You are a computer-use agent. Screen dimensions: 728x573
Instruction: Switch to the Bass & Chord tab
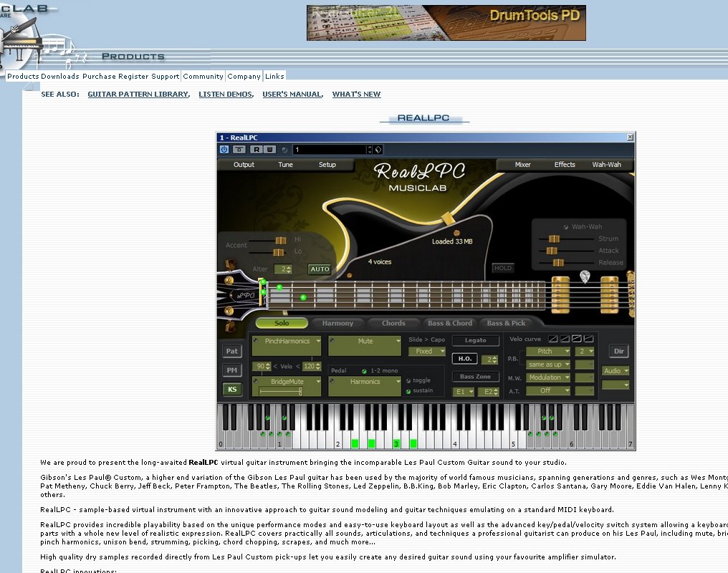click(x=450, y=323)
